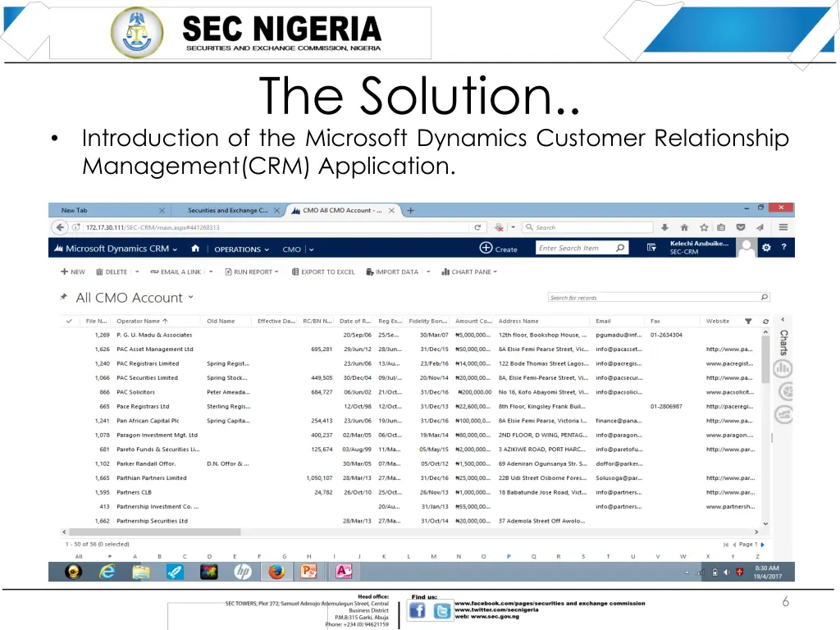Image resolution: width=840 pixels, height=630 pixels.
Task: Reload the page with the refresh icon
Action: click(477, 227)
